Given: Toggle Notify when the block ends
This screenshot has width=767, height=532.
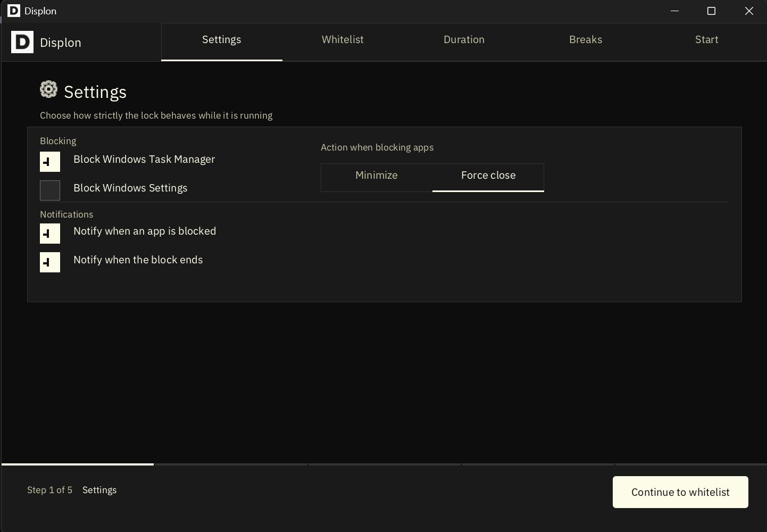Looking at the screenshot, I should pos(50,262).
